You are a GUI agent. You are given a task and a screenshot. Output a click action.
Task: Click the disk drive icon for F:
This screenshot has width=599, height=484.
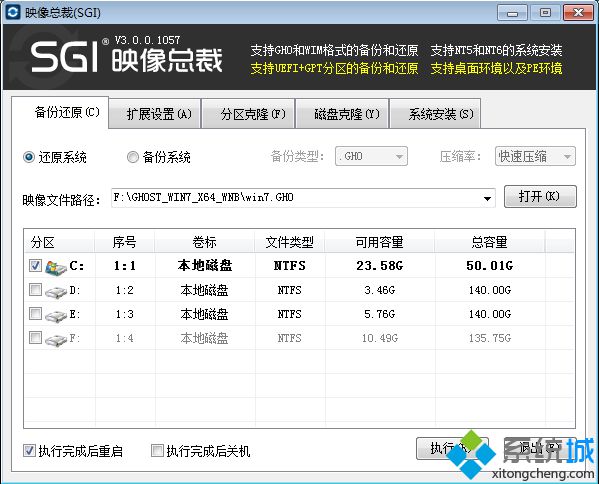(56, 340)
